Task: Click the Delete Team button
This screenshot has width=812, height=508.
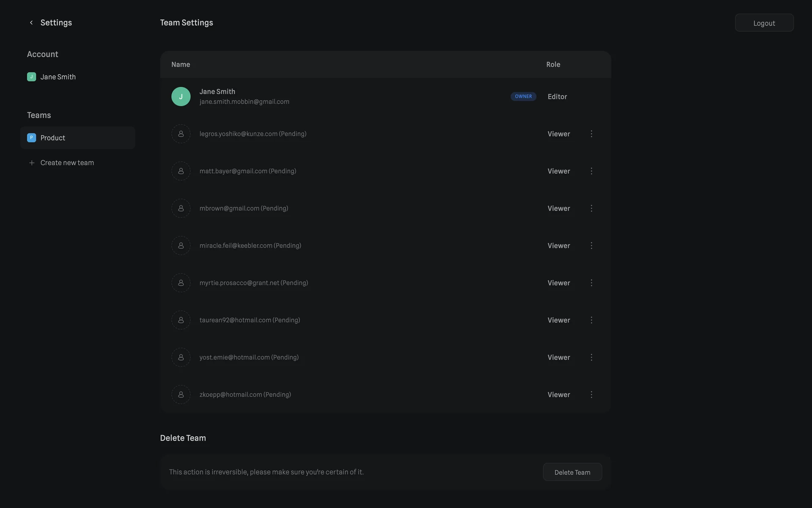Action: coord(572,472)
